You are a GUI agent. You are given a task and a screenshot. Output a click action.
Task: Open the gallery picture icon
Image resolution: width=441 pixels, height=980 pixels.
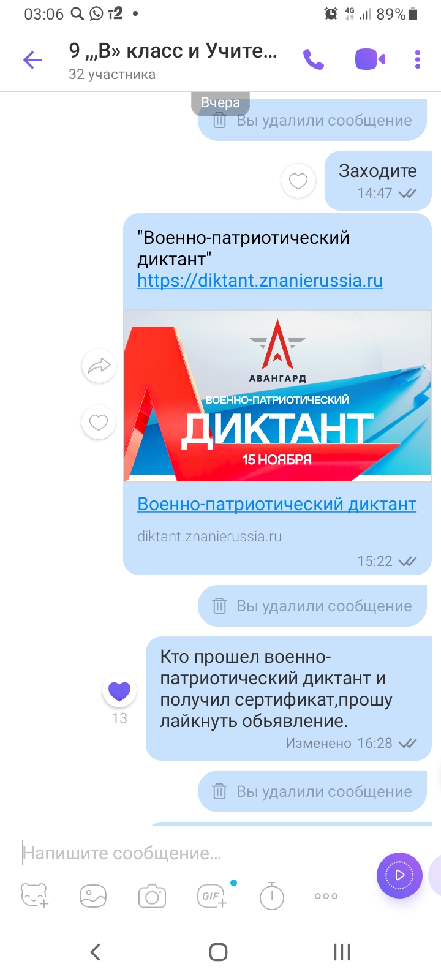93,896
